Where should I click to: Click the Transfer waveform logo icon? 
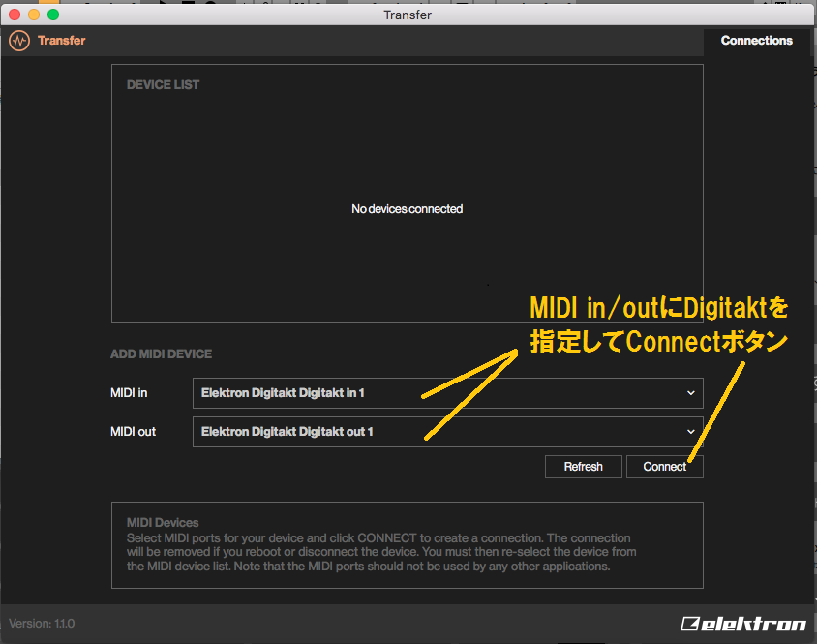point(19,41)
